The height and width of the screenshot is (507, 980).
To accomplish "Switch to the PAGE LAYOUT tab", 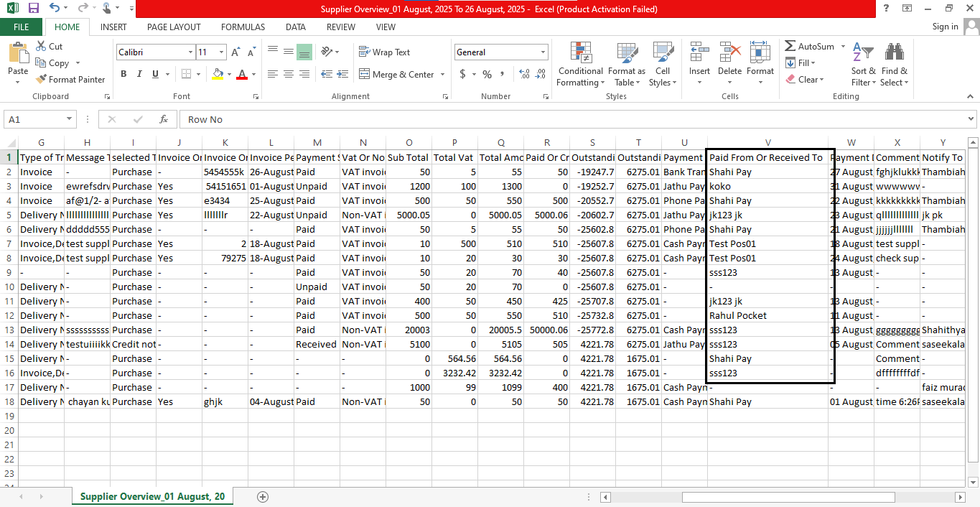I will point(174,27).
